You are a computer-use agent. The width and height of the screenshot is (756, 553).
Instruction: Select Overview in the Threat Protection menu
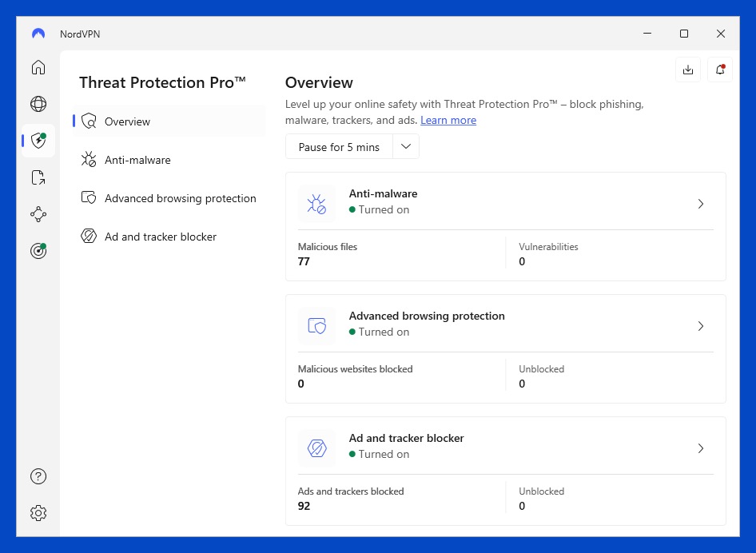(169, 121)
